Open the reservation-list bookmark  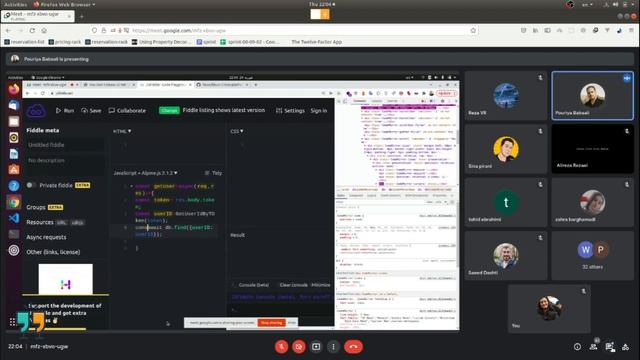[x=24, y=42]
